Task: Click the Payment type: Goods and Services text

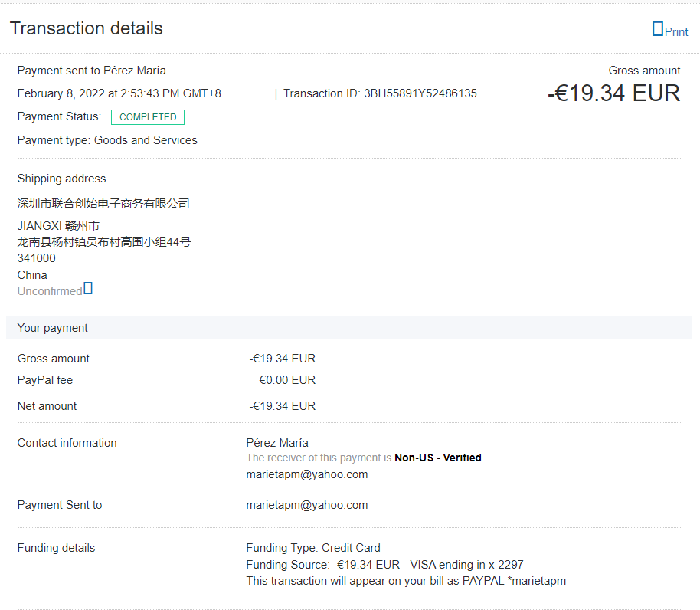Action: click(107, 140)
